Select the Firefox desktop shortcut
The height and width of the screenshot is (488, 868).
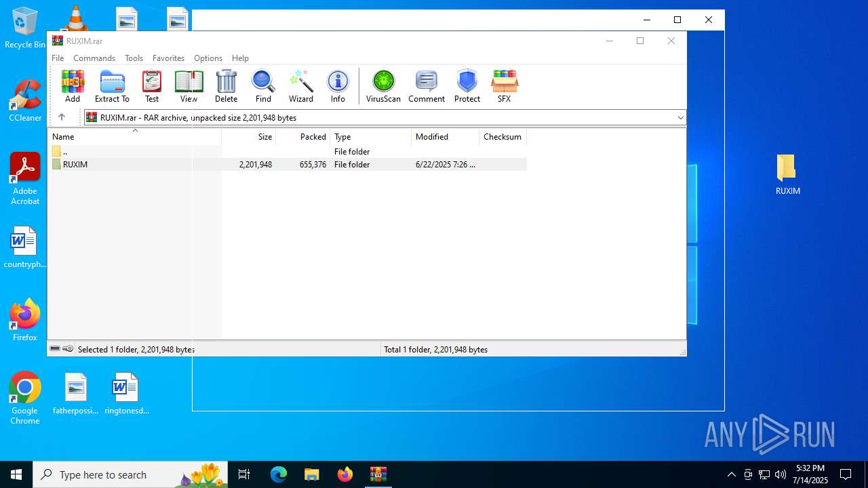(25, 321)
